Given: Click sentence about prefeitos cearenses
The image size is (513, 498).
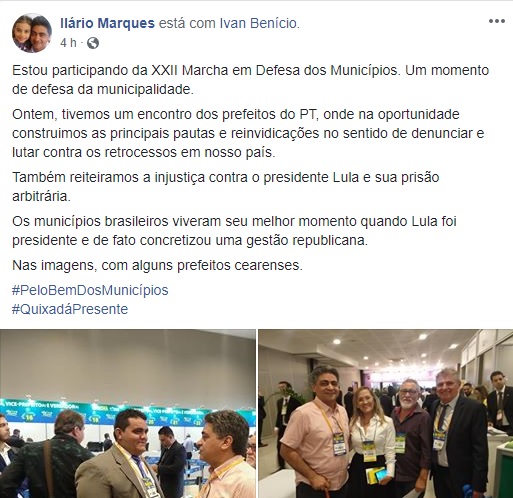Looking at the screenshot, I should 157,265.
